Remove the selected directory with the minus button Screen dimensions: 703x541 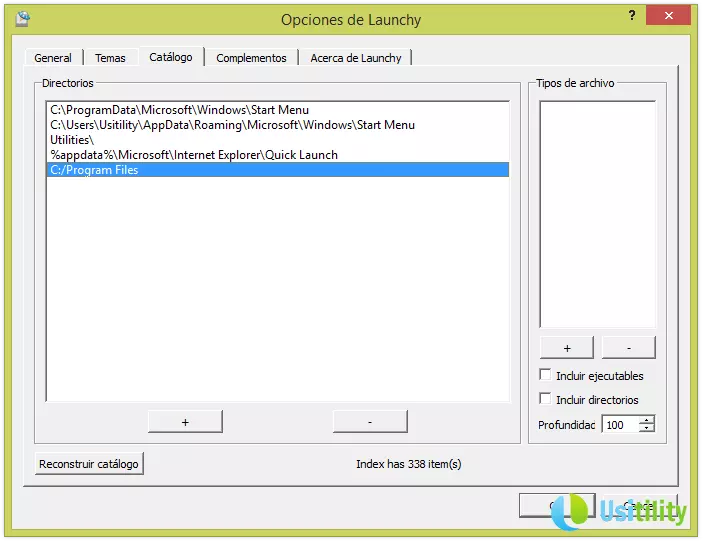(370, 422)
